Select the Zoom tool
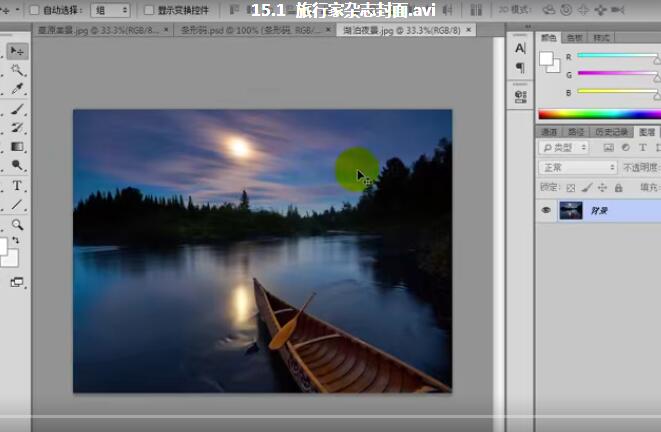Viewport: 661px width, 432px height. 17,225
